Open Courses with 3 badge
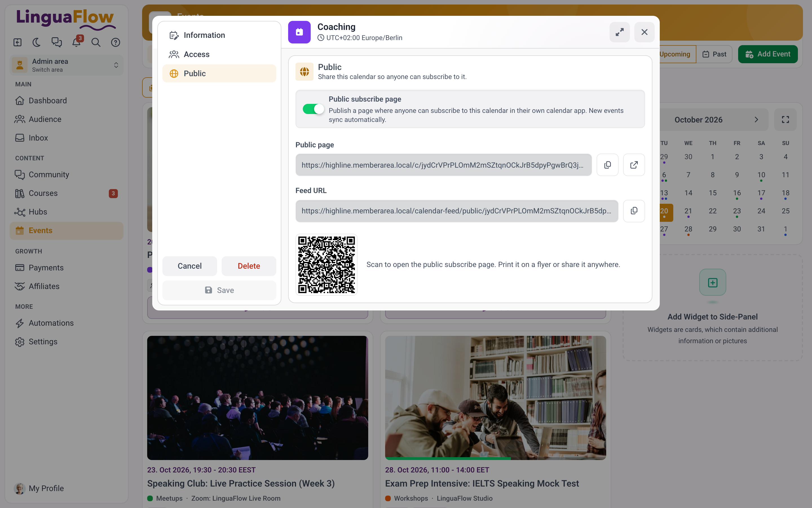The width and height of the screenshot is (812, 508). pos(67,193)
